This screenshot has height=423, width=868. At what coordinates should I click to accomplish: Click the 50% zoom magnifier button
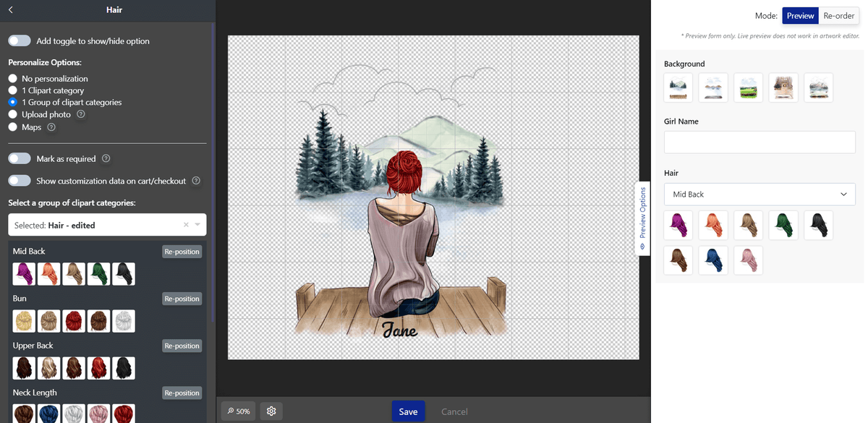click(237, 411)
